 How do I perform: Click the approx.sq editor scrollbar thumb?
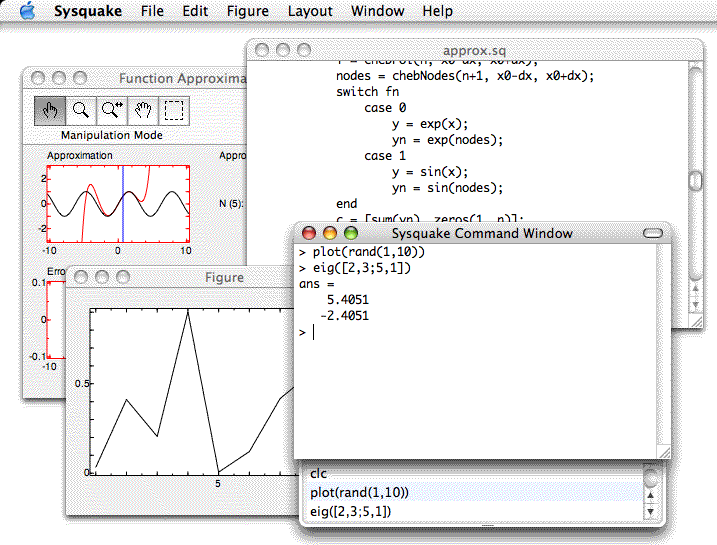(696, 181)
